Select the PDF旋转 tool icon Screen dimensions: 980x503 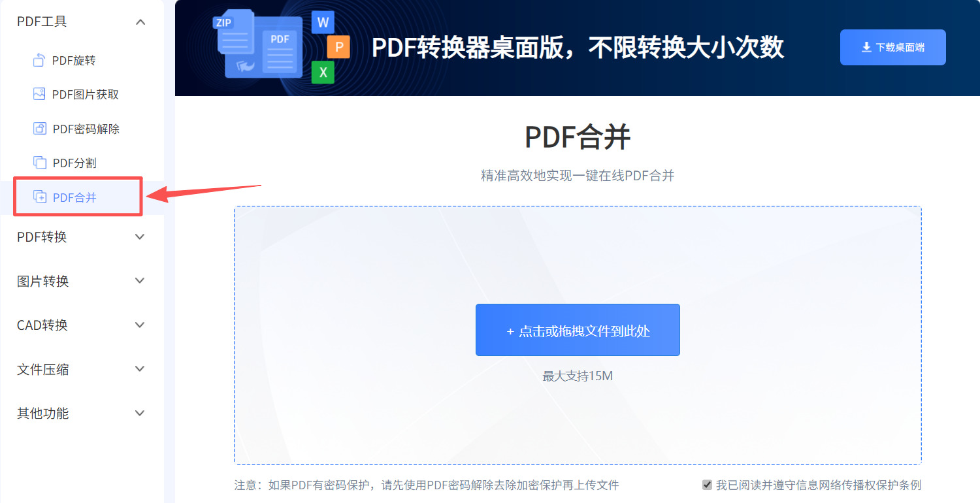coord(39,59)
